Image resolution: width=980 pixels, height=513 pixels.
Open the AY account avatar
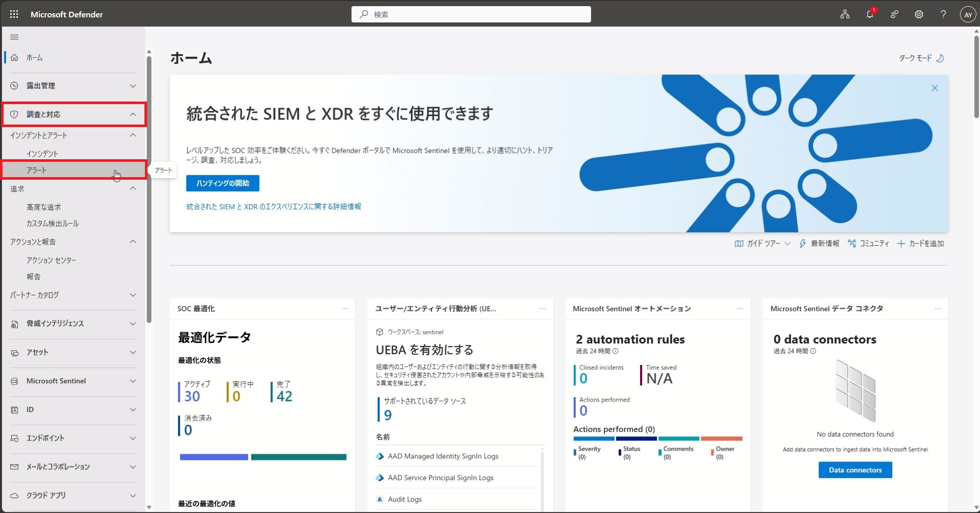(968, 14)
